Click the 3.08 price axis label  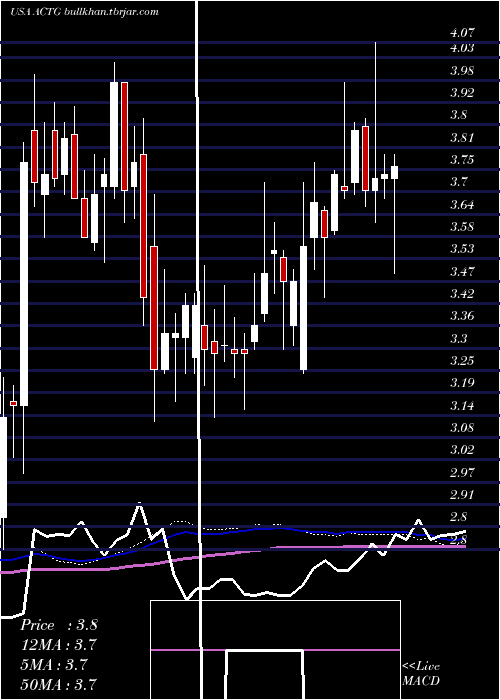click(x=462, y=428)
